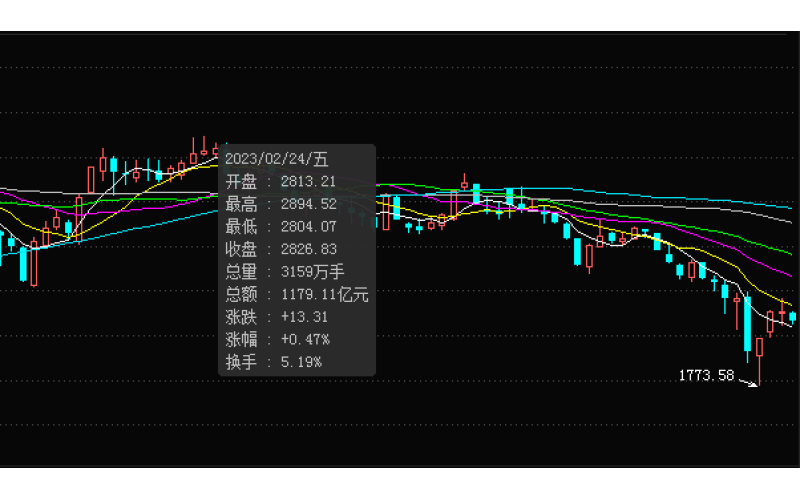Click the 最高 value 2894.52
Viewport: 800px width, 500px height.
308,203
